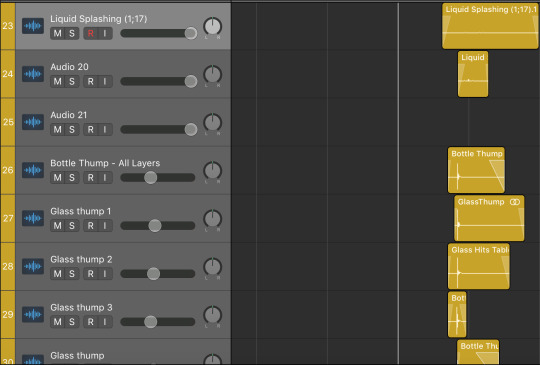Solo the Liquid Splashing (1;17) track
540x365 pixels.
(x=72, y=33)
